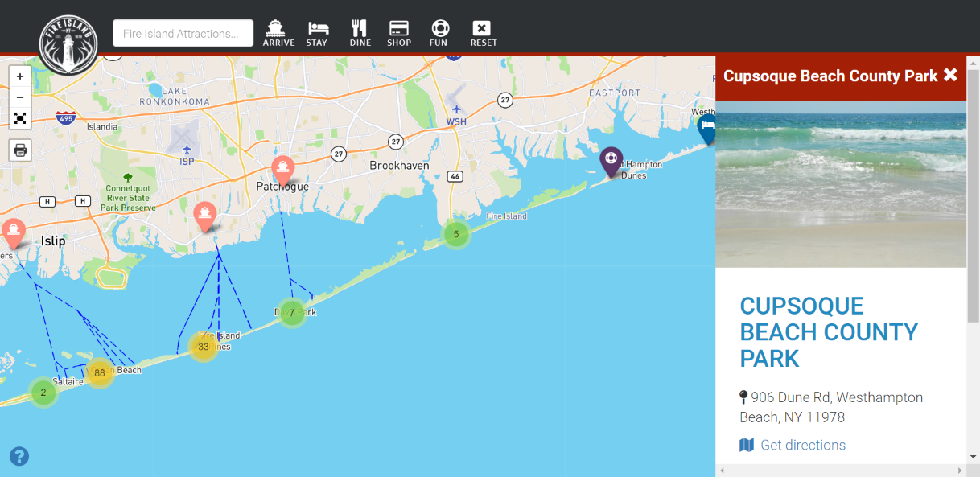The height and width of the screenshot is (477, 980).
Task: Click the Fire Island lighthouse logo
Action: pyautogui.click(x=68, y=44)
